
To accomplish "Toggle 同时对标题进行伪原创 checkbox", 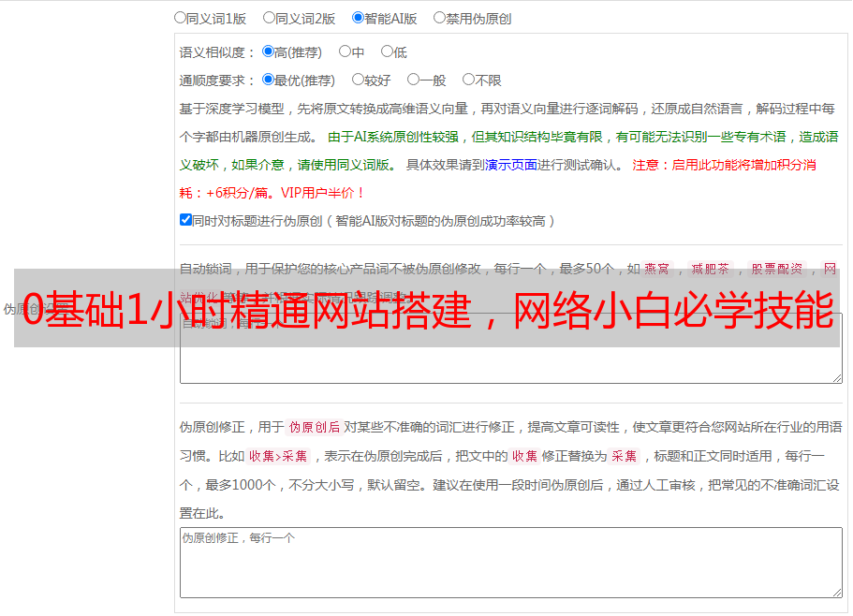I will tap(185, 220).
